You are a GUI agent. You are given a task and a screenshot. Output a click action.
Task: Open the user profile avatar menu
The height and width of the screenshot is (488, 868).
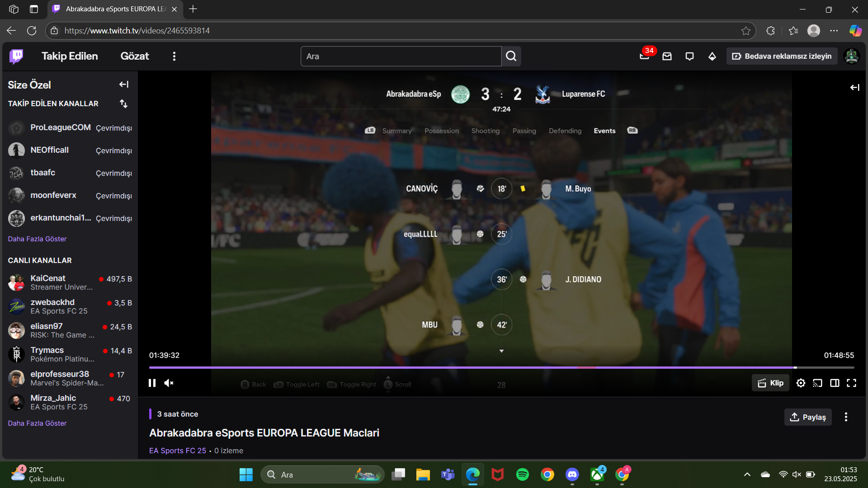coord(852,56)
